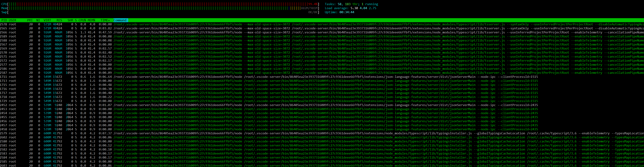This screenshot has width=644, height=167.
Task: Select the process row with PID 2572
Action: [322, 61]
